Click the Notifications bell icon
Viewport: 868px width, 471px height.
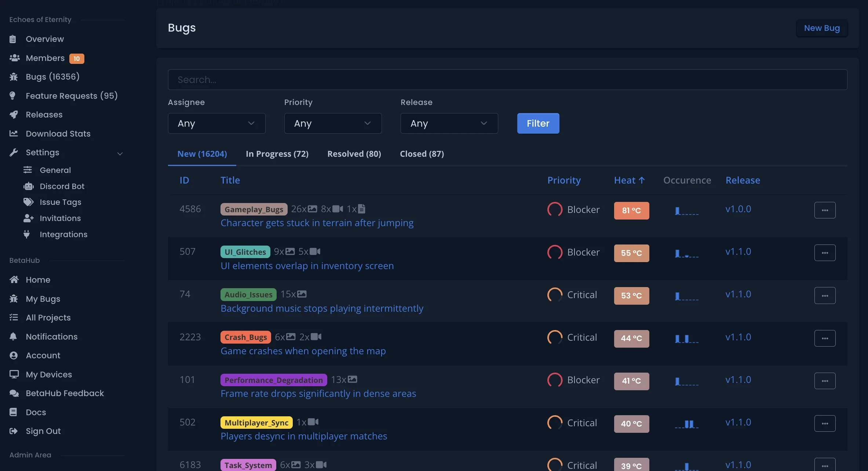point(14,337)
